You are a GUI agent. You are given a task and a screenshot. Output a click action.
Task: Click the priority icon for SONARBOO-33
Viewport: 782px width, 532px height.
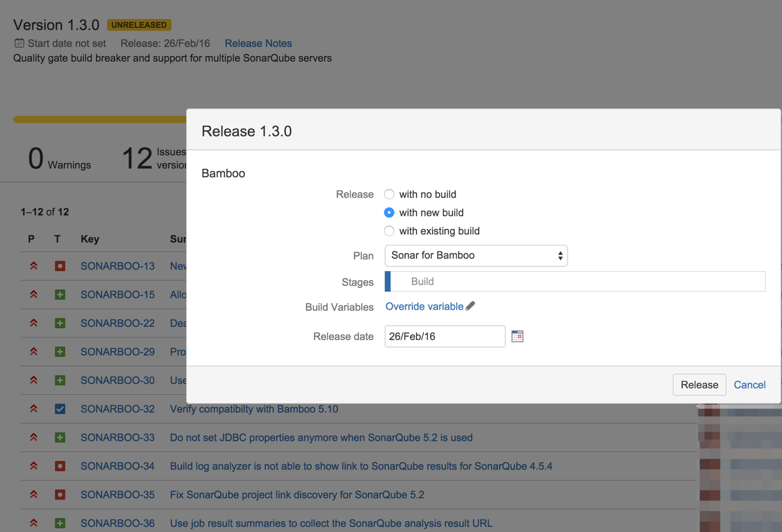pyautogui.click(x=34, y=437)
